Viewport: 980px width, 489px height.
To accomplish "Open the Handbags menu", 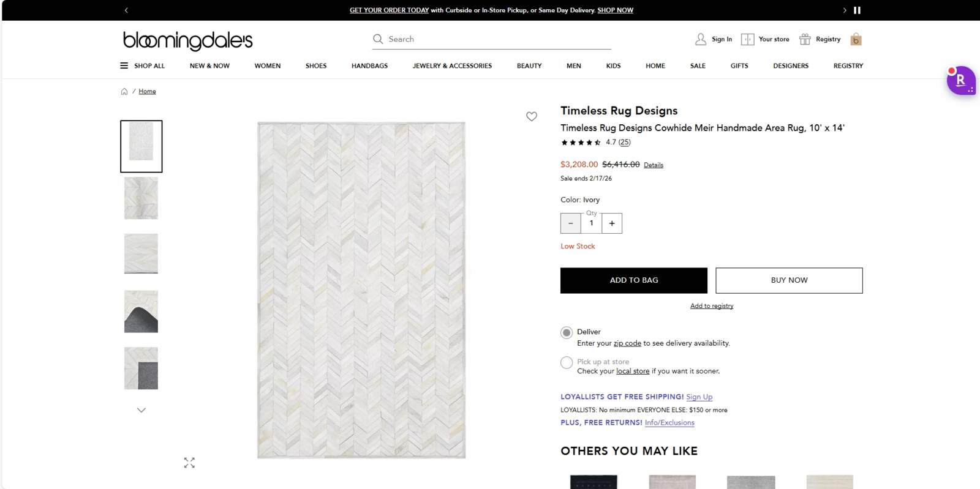I will click(369, 65).
